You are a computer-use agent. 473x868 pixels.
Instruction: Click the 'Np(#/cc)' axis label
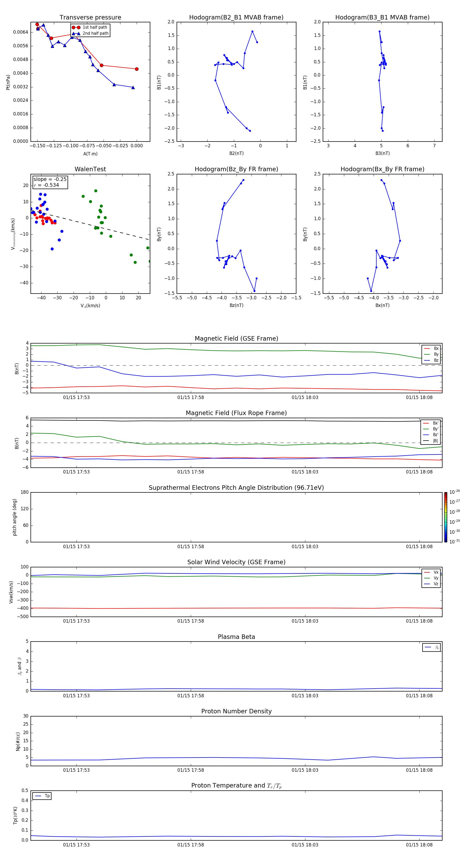[18, 741]
